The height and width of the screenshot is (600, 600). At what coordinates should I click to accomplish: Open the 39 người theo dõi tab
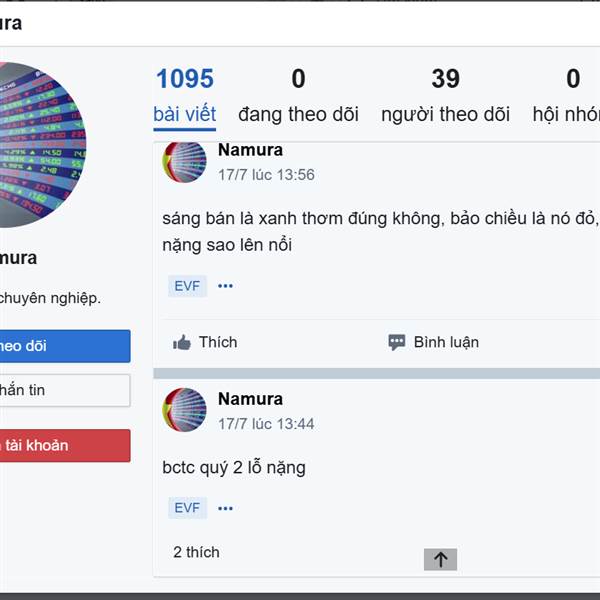(x=445, y=95)
